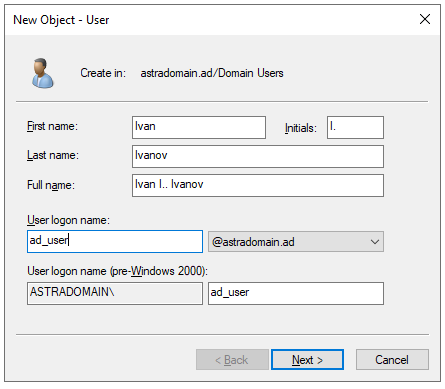Click into the First name field
The width and height of the screenshot is (445, 389).
coord(199,127)
